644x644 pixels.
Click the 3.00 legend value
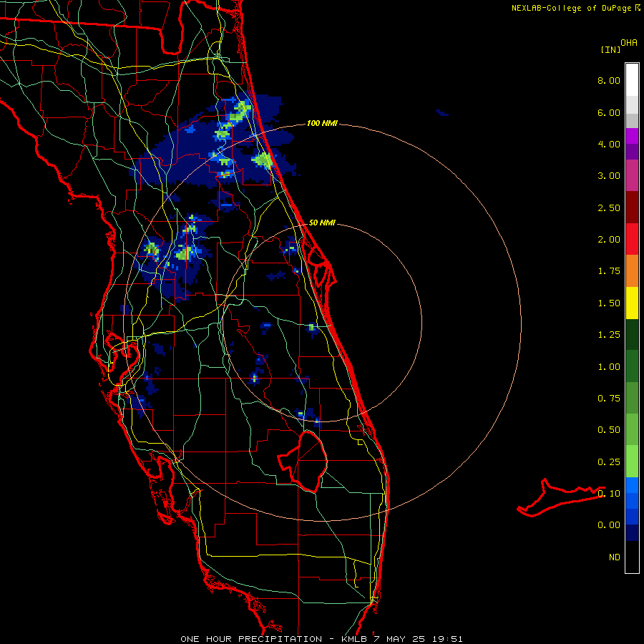pos(609,176)
